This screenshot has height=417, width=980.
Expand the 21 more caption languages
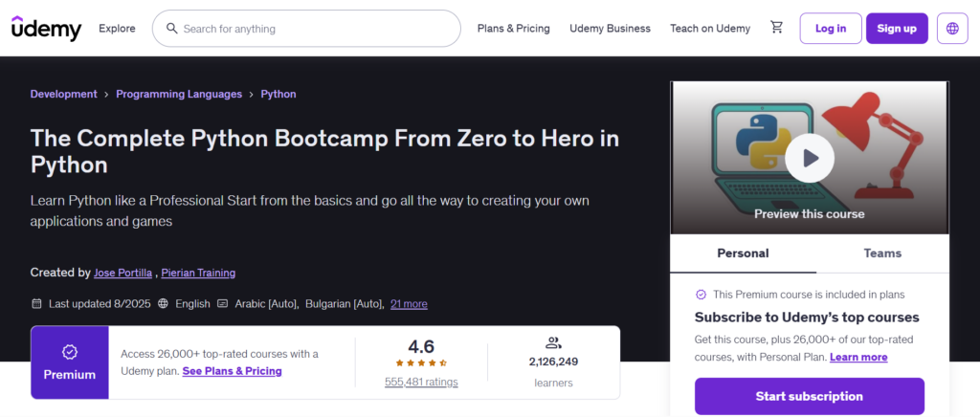point(409,304)
